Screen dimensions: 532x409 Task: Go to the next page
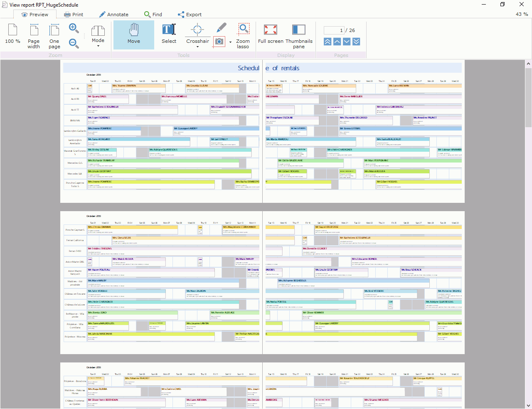(347, 42)
